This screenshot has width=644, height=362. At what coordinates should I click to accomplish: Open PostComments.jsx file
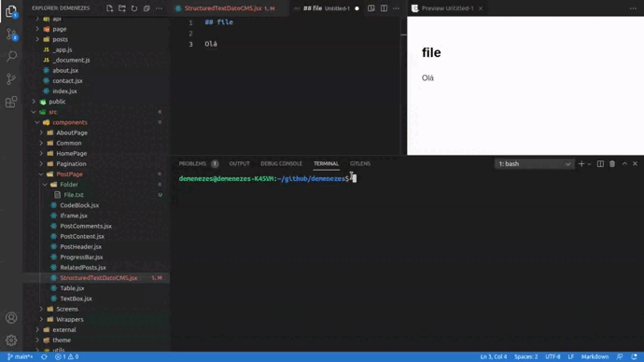[x=86, y=226]
